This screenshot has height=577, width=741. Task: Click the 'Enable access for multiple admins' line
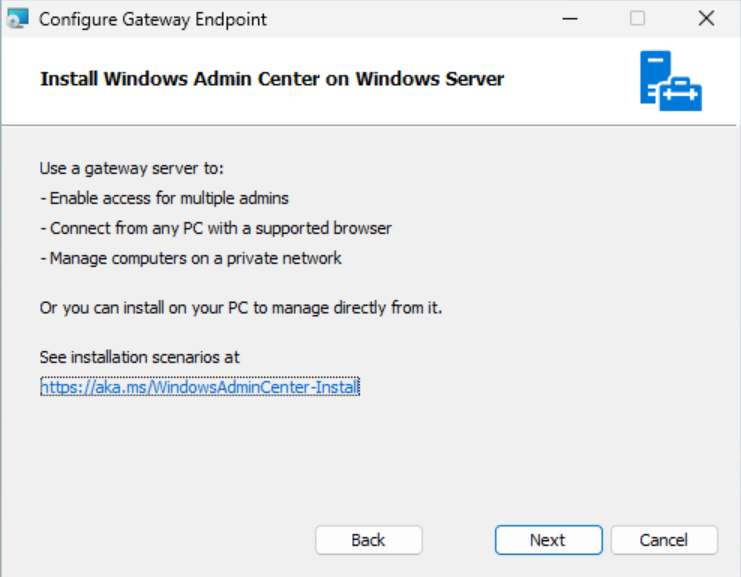(x=164, y=198)
